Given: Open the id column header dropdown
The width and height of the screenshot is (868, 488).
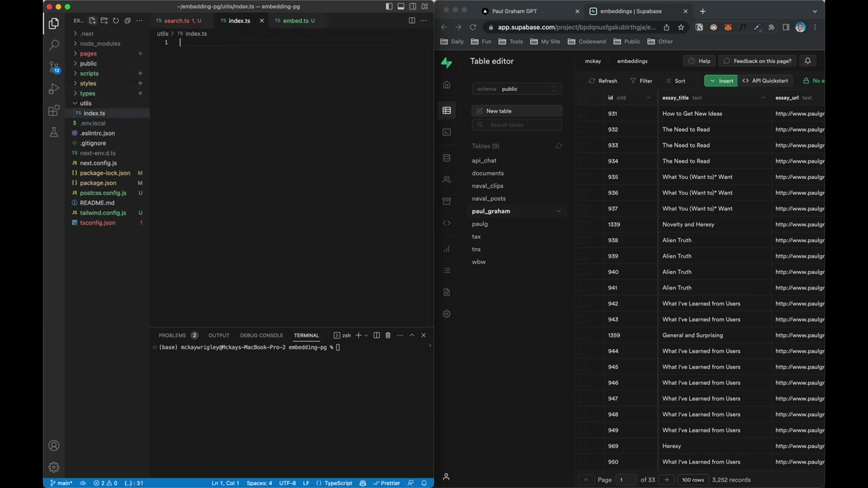Looking at the screenshot, I should [x=648, y=98].
